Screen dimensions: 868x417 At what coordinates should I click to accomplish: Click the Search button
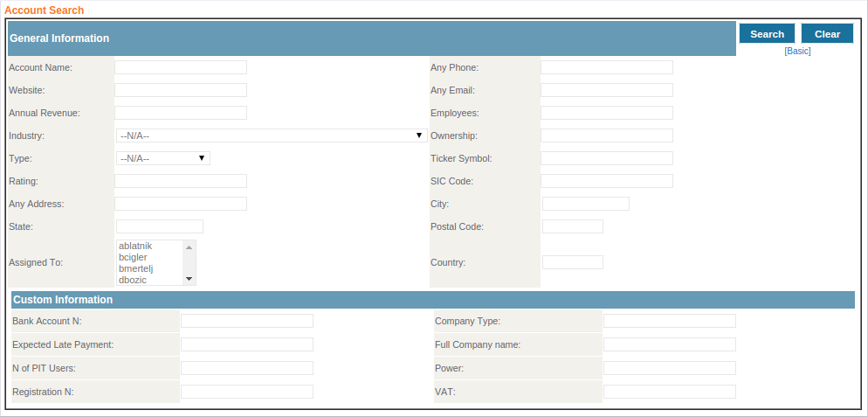click(767, 34)
